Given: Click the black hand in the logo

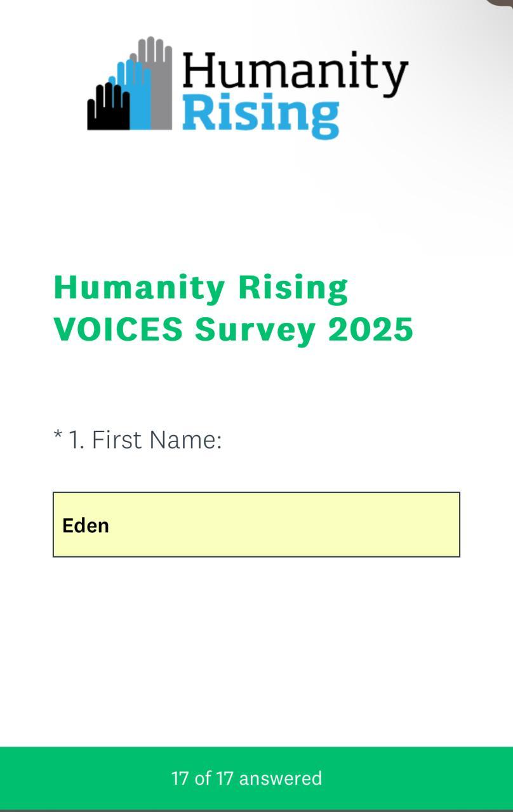Looking at the screenshot, I should pyautogui.click(x=107, y=108).
